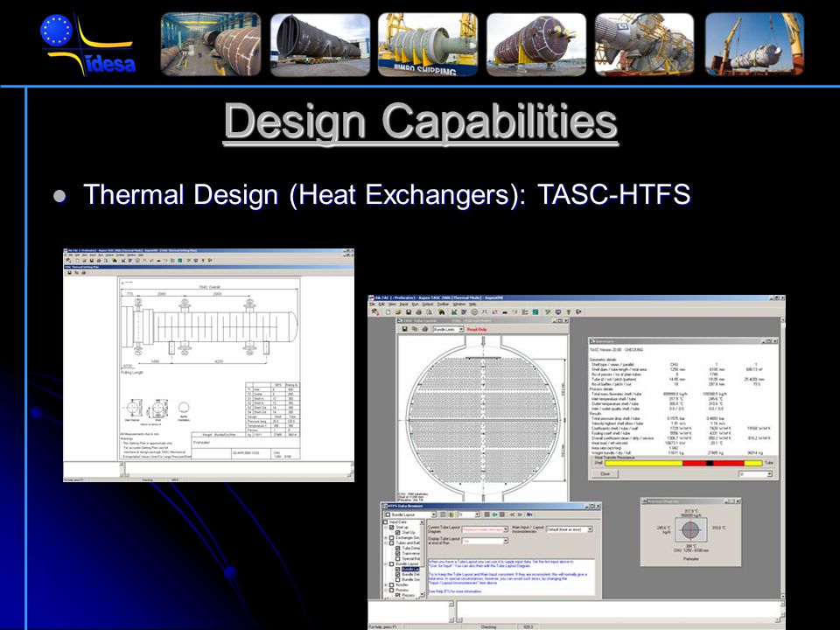
Task: Open Window menu in the right TASC window
Action: (459, 304)
